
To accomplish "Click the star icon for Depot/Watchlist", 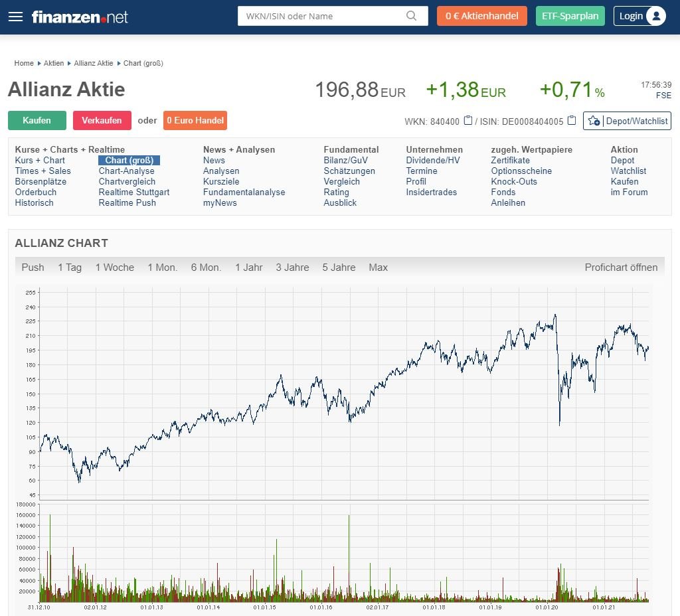I will 594,121.
